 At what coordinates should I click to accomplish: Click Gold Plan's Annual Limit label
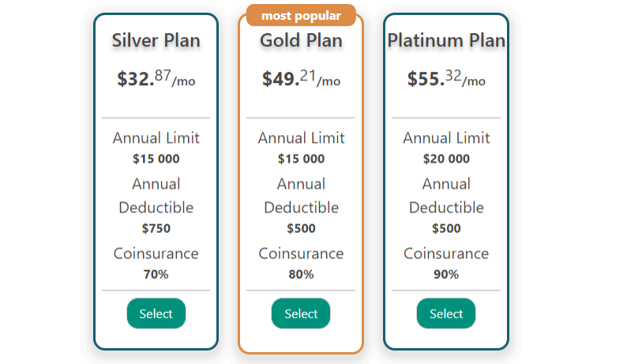click(x=301, y=138)
